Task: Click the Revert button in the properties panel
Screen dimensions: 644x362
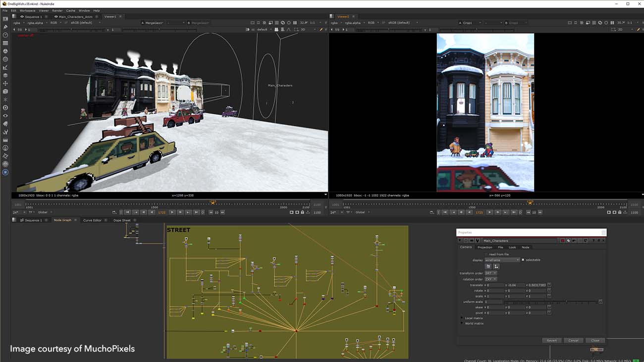Action: [x=552, y=340]
